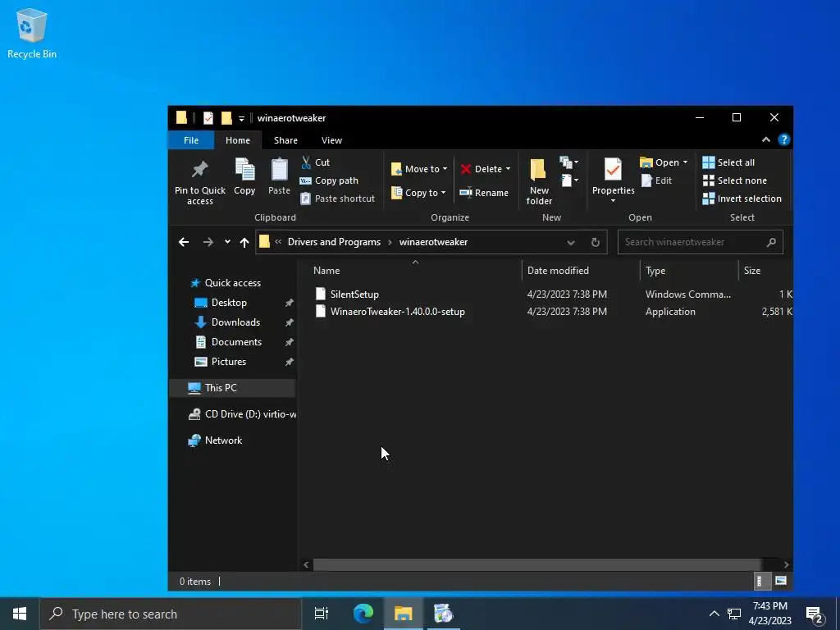Image resolution: width=840 pixels, height=630 pixels.
Task: Open the Windows Start menu
Action: 20,614
